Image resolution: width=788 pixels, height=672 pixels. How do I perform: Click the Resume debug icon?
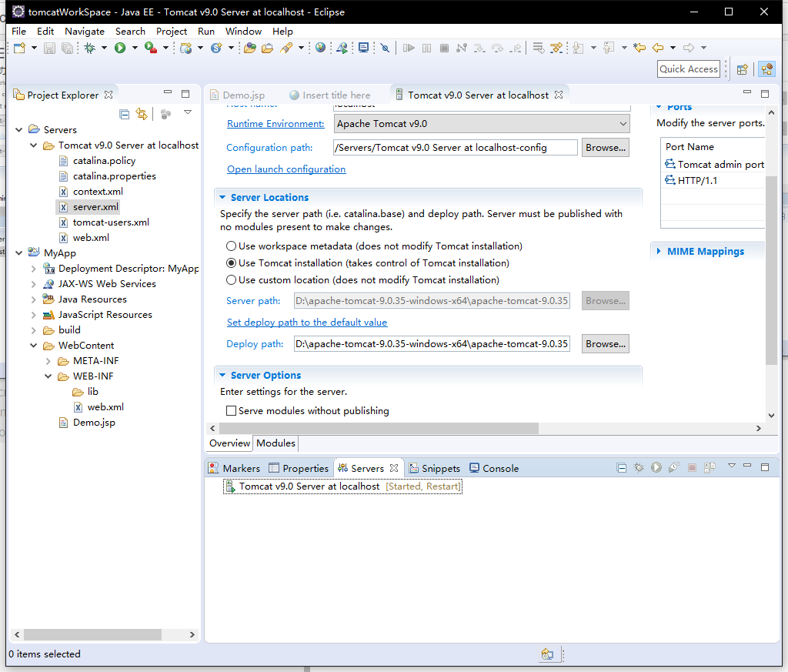(409, 48)
